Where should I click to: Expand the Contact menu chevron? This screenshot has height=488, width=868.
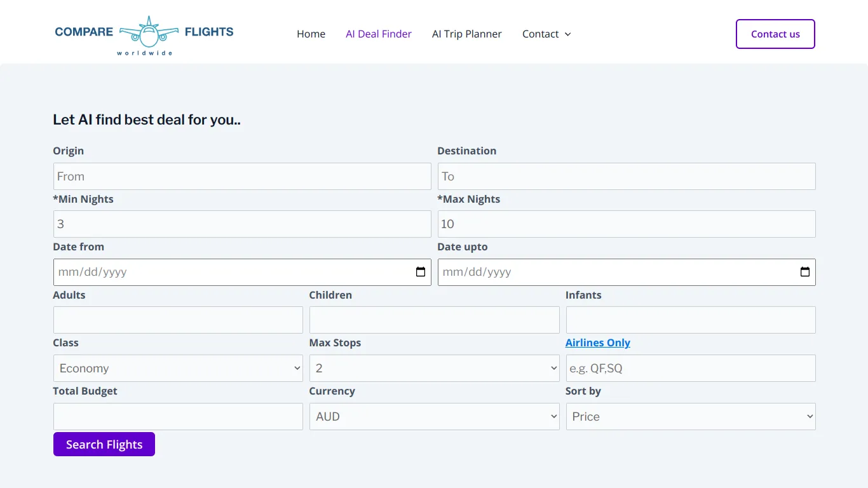click(567, 34)
